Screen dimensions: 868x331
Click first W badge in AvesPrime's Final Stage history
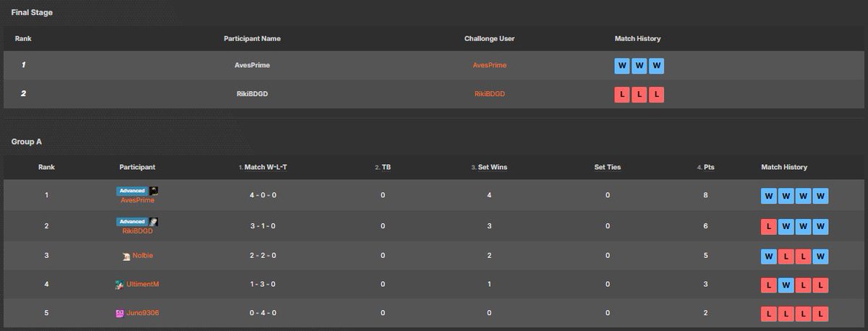tap(622, 66)
